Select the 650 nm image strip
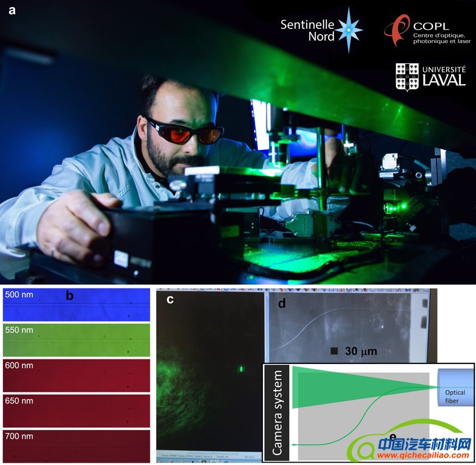The image size is (476, 465). (76, 410)
